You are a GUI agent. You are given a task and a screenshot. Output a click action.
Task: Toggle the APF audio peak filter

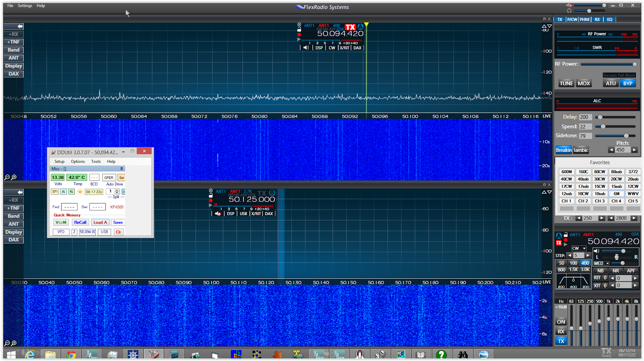(631, 271)
